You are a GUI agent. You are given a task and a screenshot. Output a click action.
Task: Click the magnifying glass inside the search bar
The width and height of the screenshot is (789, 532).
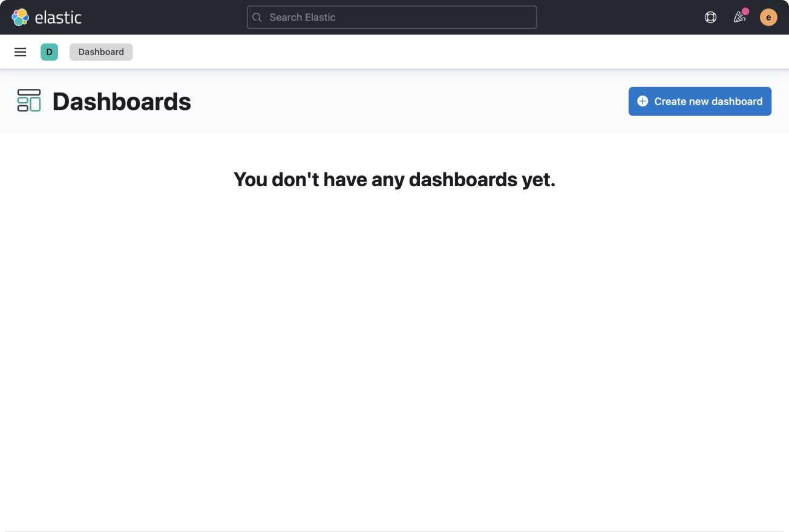[257, 17]
